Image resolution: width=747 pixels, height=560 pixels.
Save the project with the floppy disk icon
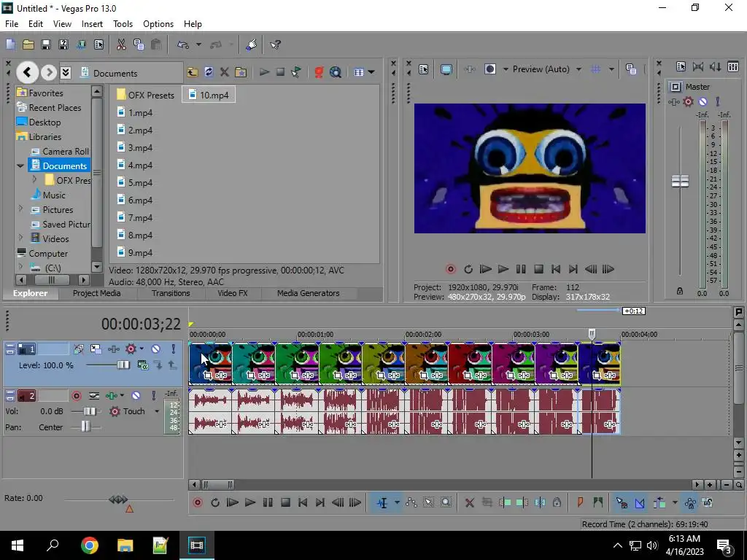pos(46,44)
